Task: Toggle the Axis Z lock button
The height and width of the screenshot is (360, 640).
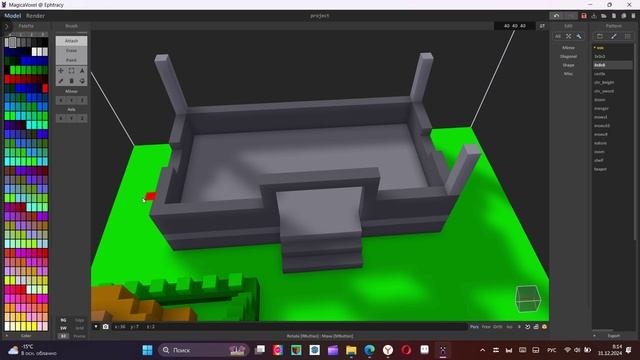Action: click(82, 118)
